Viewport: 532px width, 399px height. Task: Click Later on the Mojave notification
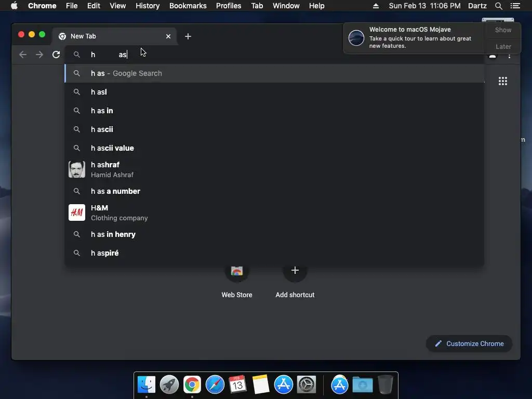[503, 46]
